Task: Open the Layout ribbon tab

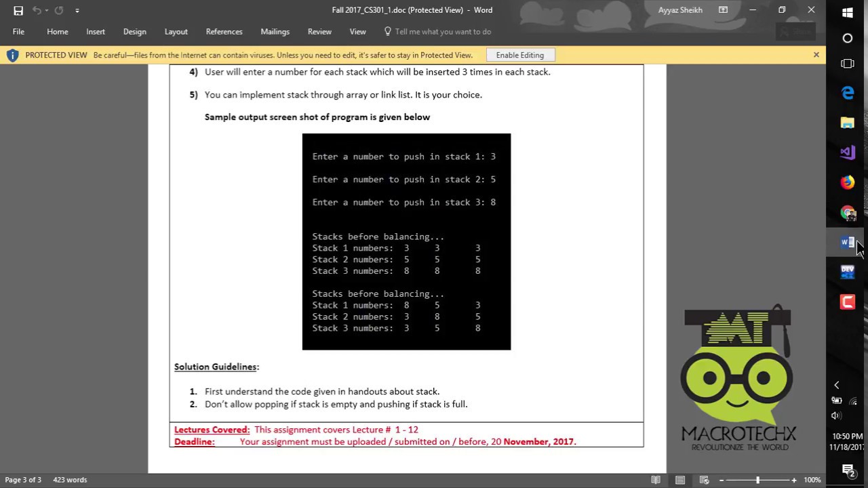Action: [x=176, y=32]
